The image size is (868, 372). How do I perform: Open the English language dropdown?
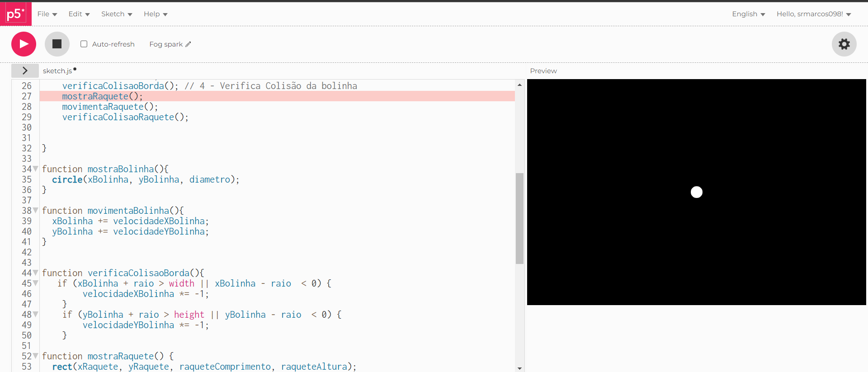(748, 14)
